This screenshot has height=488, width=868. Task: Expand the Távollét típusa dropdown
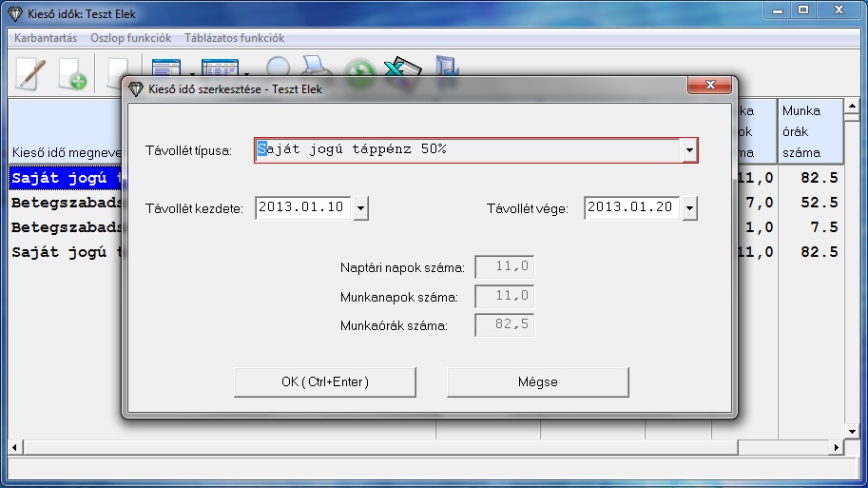tap(689, 150)
